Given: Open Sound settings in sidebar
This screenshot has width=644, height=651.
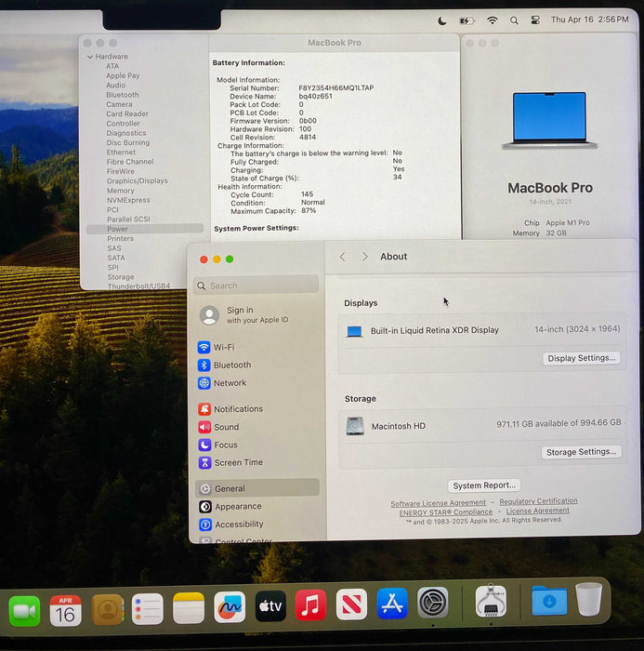Looking at the screenshot, I should [257, 427].
